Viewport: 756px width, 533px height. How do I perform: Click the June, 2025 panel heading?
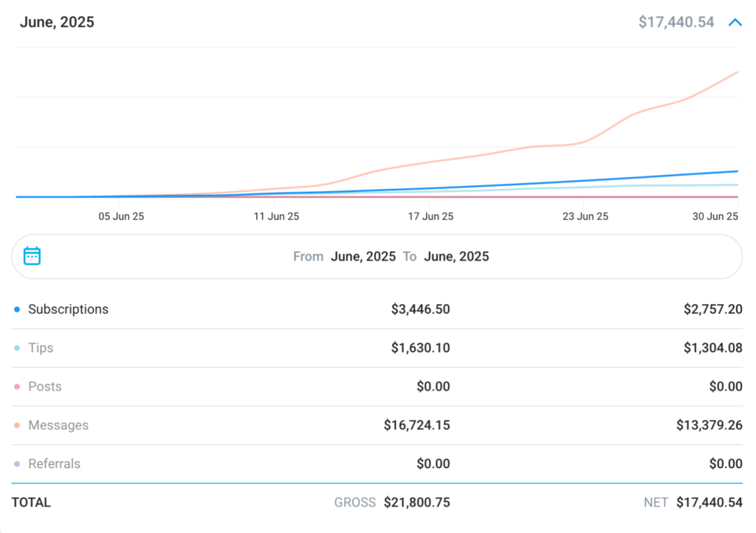pos(57,22)
